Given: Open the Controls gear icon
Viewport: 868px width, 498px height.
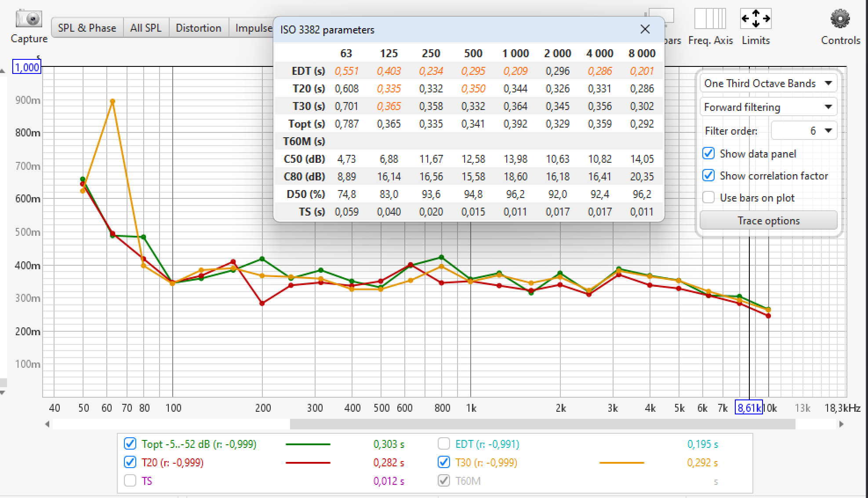Looking at the screenshot, I should pos(840,19).
